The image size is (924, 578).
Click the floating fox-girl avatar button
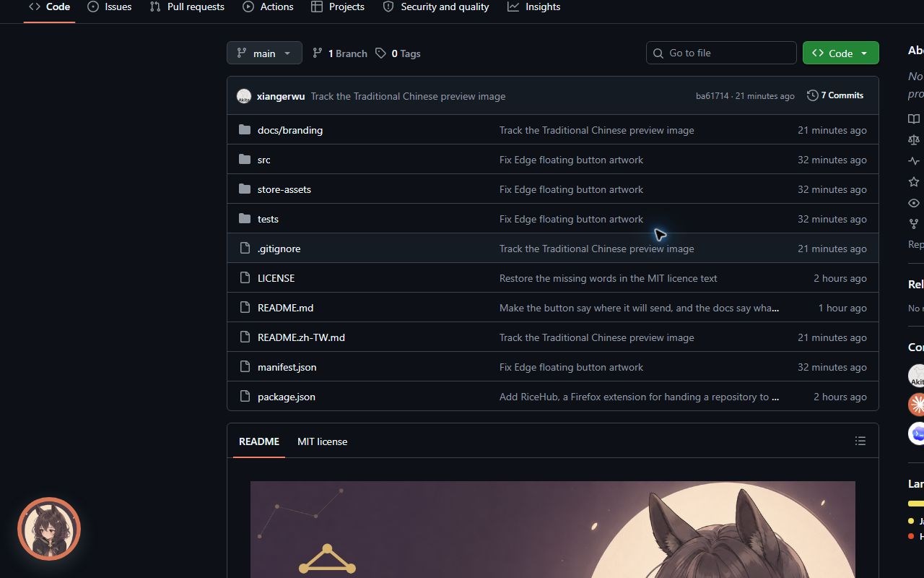(49, 529)
